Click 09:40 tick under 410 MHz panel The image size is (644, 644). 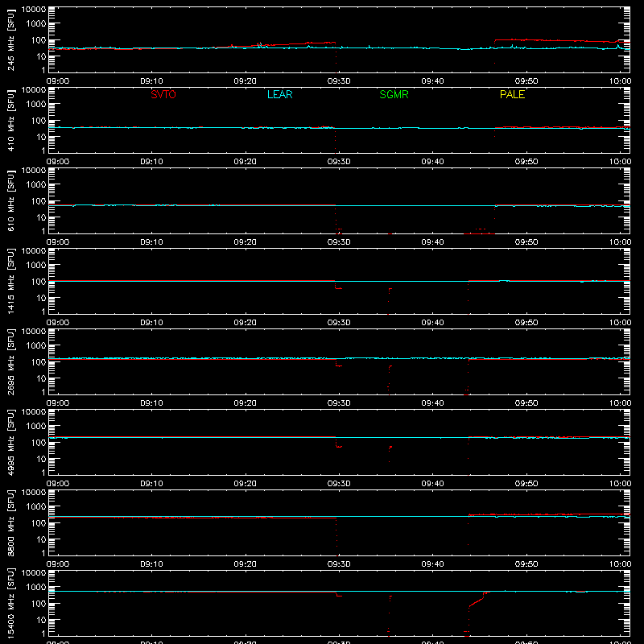(432, 162)
